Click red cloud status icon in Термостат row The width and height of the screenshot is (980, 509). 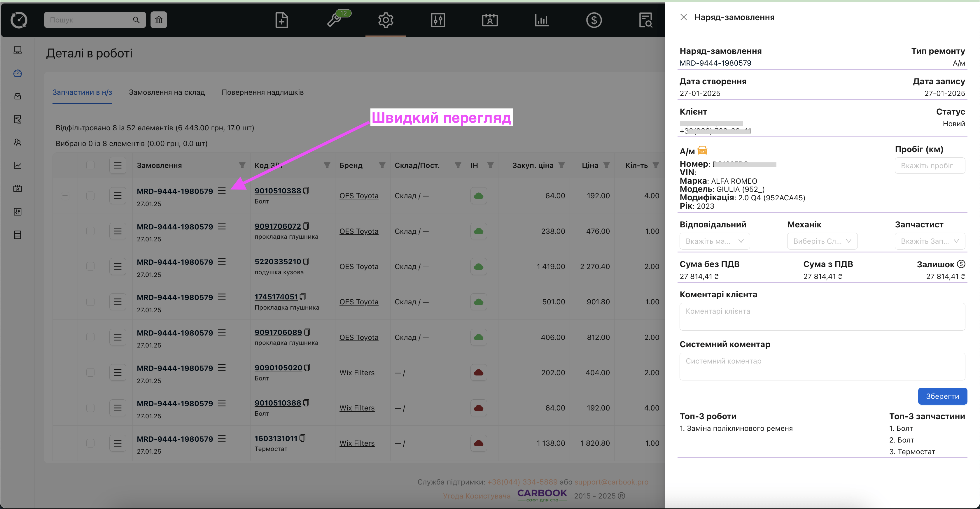479,443
